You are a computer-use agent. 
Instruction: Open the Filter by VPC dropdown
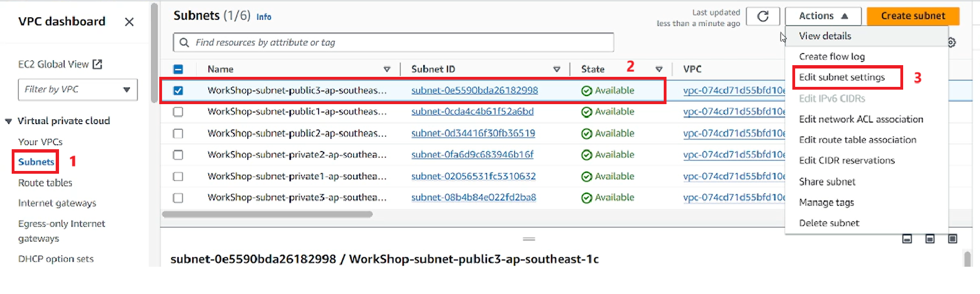[x=78, y=90]
